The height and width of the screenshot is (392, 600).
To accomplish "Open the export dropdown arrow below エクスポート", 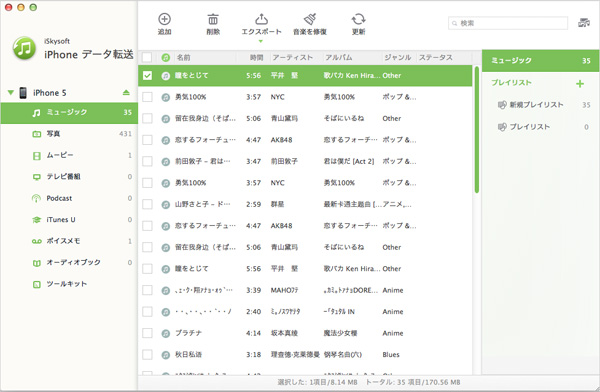I will coord(261,41).
